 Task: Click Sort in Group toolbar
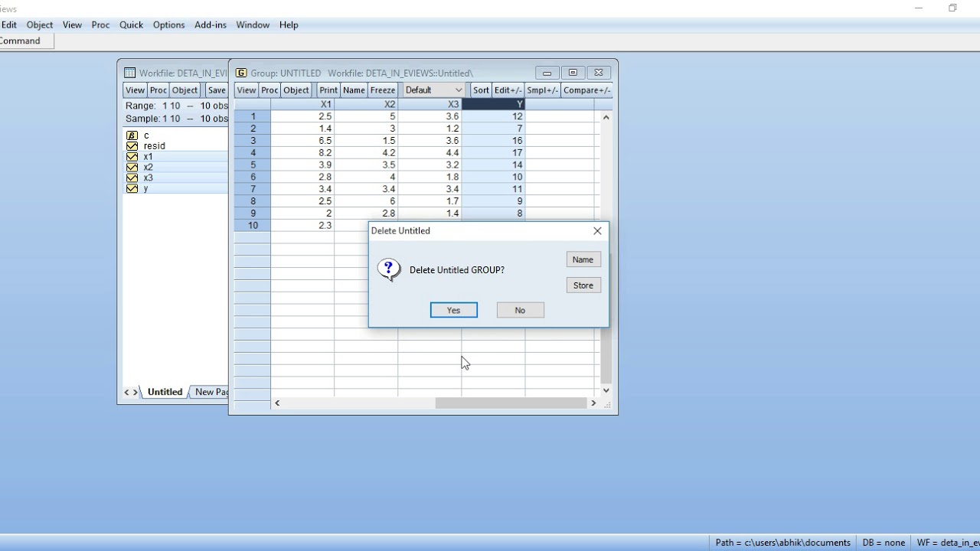[x=481, y=90]
